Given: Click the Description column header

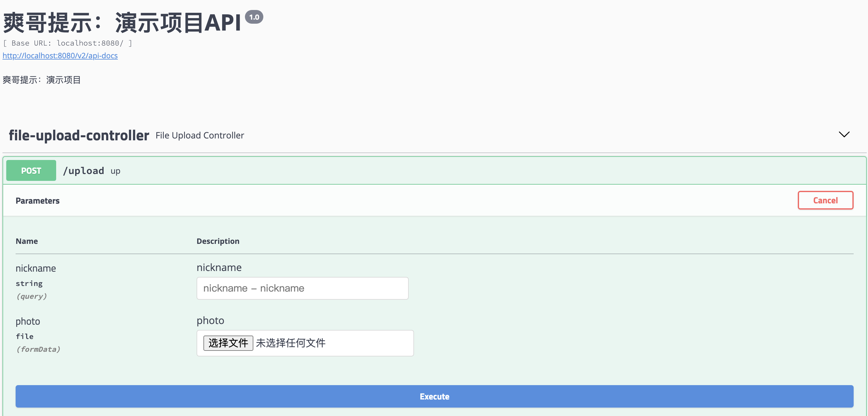Looking at the screenshot, I should pos(218,241).
